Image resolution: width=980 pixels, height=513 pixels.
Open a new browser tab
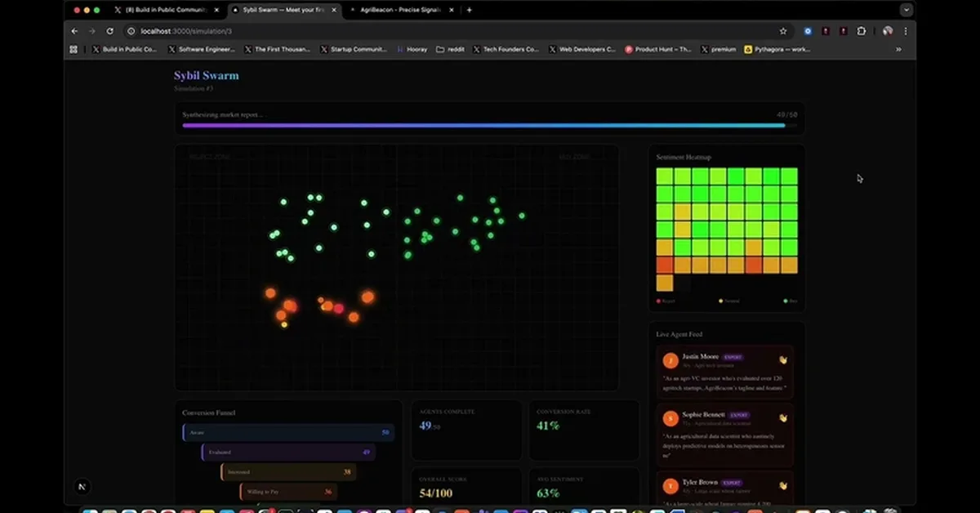[469, 10]
